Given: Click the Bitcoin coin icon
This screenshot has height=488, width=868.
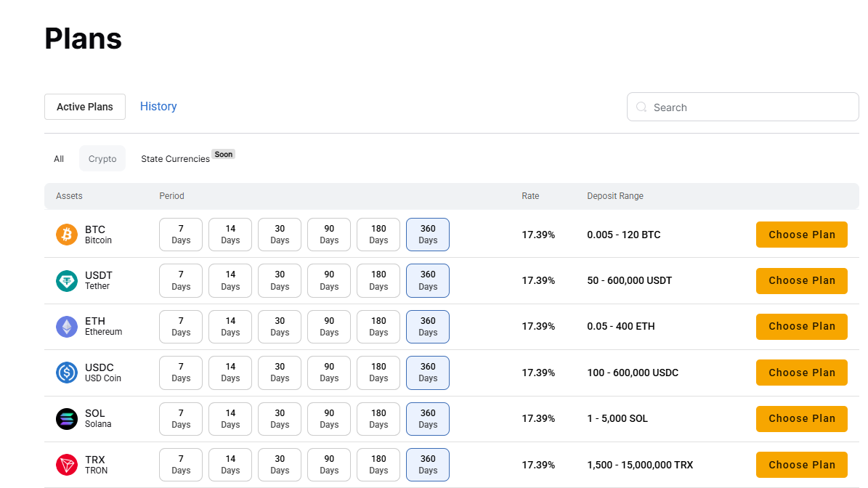Looking at the screenshot, I should (67, 235).
